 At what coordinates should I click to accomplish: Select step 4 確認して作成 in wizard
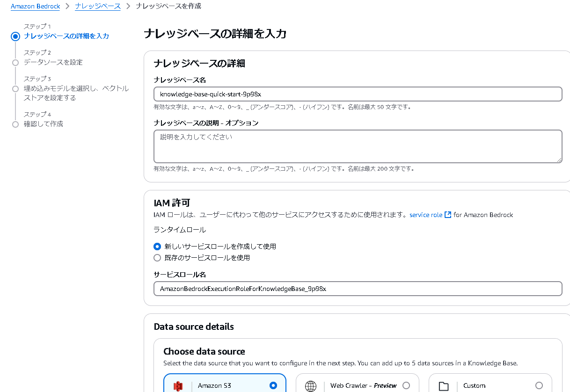pos(44,124)
